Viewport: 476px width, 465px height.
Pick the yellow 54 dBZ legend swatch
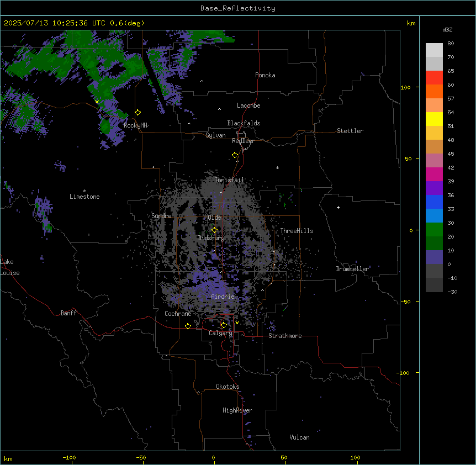[x=434, y=119]
